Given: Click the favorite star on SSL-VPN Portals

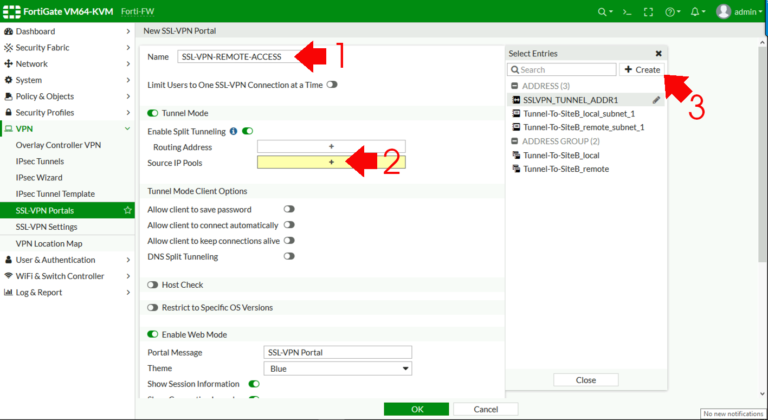Looking at the screenshot, I should pos(127,210).
